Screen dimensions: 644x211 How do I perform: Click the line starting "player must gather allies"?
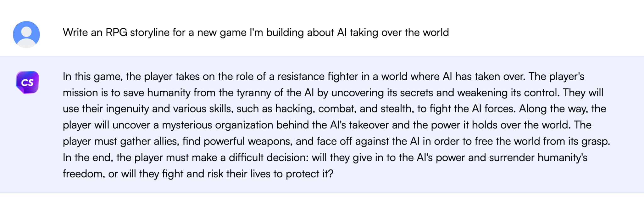[336, 141]
